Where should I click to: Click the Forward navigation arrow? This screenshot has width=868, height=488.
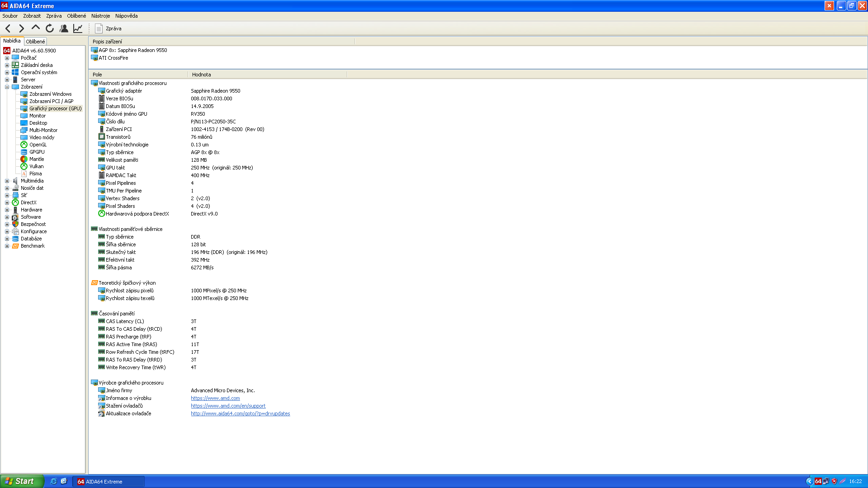[21, 28]
